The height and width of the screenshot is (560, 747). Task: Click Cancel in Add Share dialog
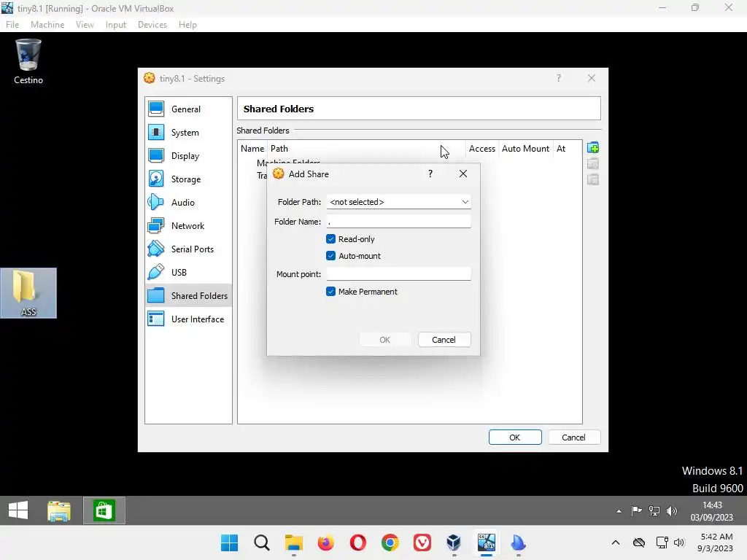pos(444,340)
